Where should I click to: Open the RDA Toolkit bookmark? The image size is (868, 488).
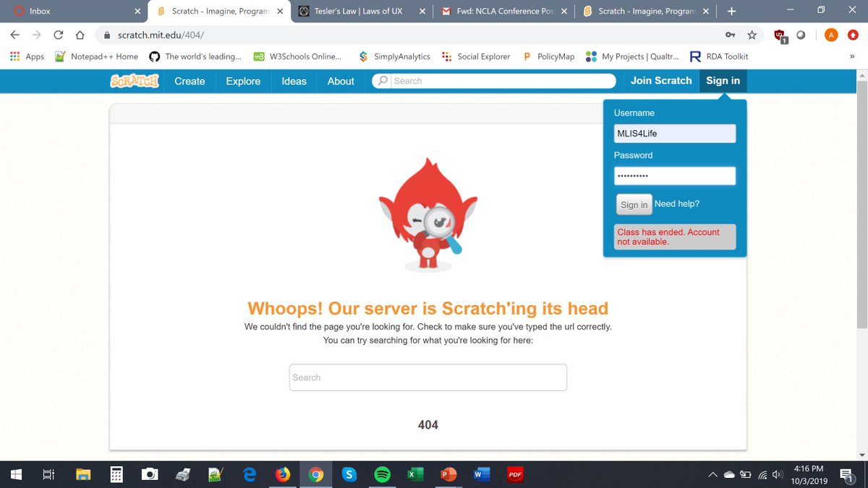pyautogui.click(x=719, y=56)
